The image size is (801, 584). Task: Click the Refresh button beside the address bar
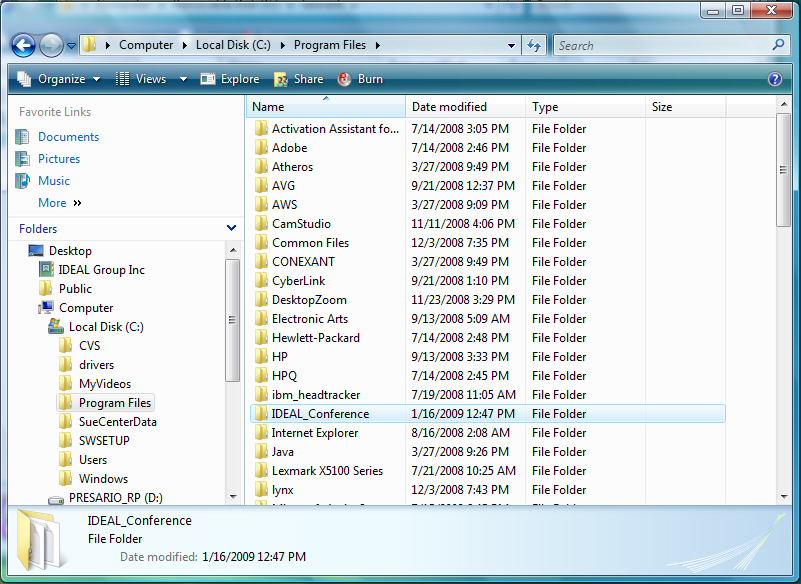tap(534, 45)
